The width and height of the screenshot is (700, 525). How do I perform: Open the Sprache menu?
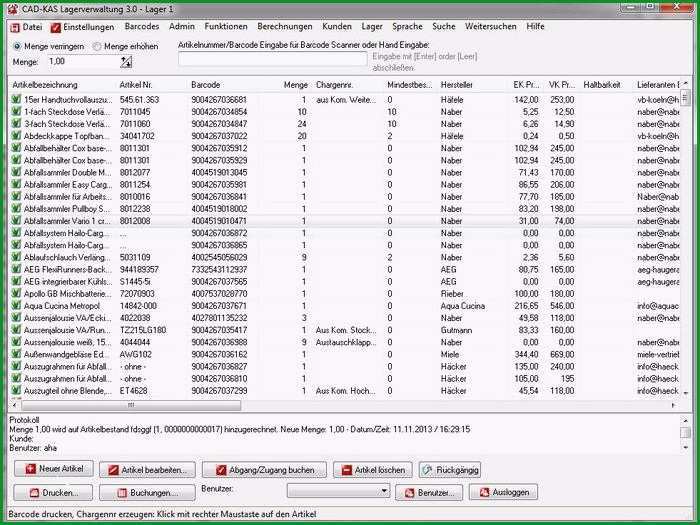[407, 27]
